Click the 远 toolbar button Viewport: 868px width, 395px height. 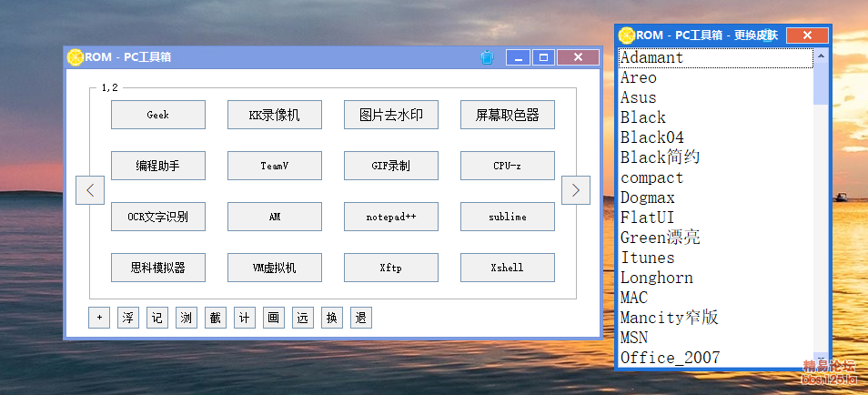[x=302, y=318]
